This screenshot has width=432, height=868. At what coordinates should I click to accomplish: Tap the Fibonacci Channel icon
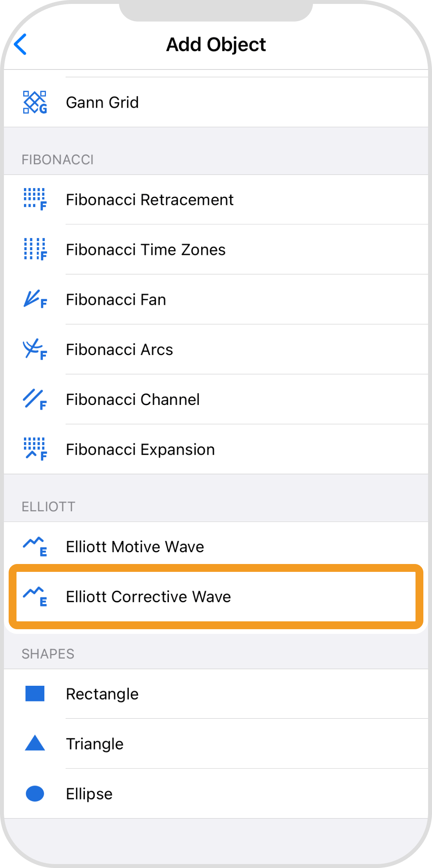click(35, 399)
